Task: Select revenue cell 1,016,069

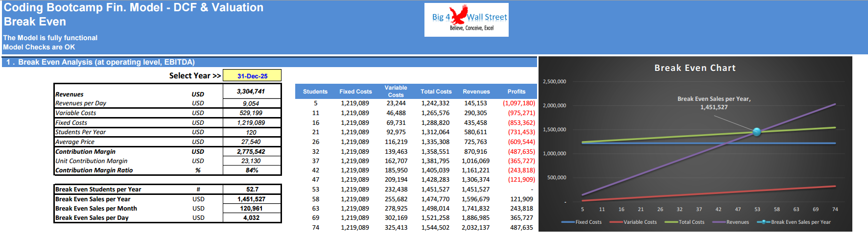Action: 475,161
